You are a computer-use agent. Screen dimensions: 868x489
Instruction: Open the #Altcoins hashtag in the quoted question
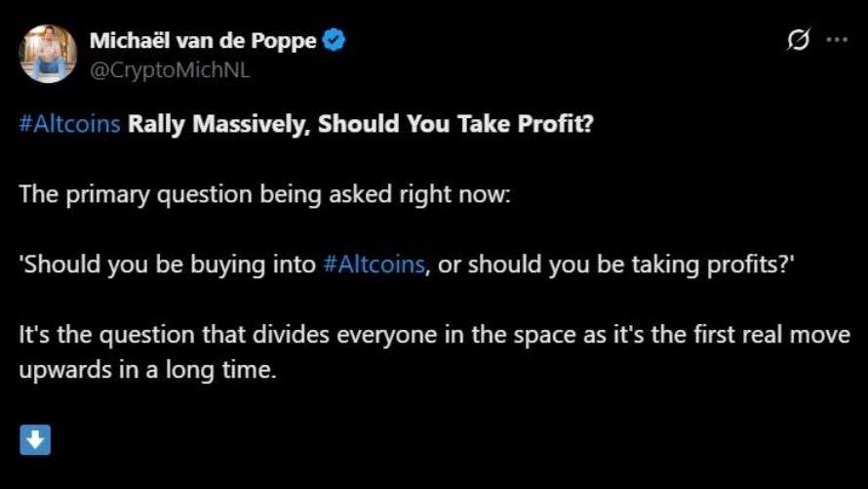click(x=375, y=265)
